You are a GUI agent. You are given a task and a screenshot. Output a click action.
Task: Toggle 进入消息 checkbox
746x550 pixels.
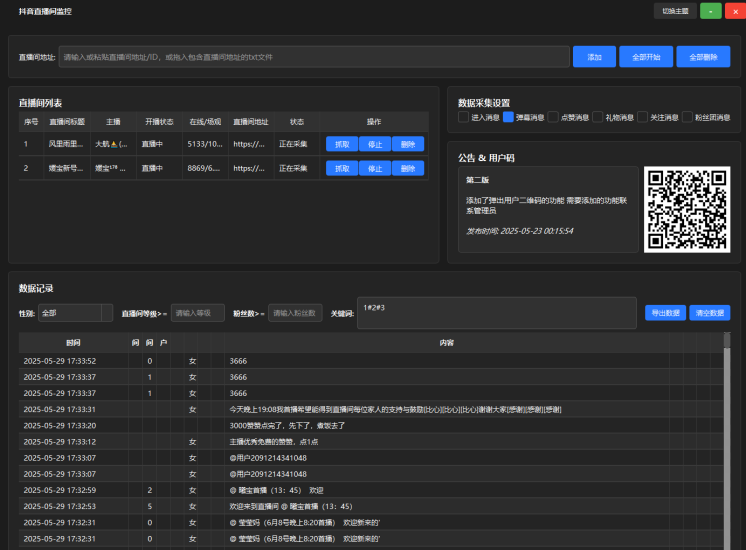coord(463,117)
